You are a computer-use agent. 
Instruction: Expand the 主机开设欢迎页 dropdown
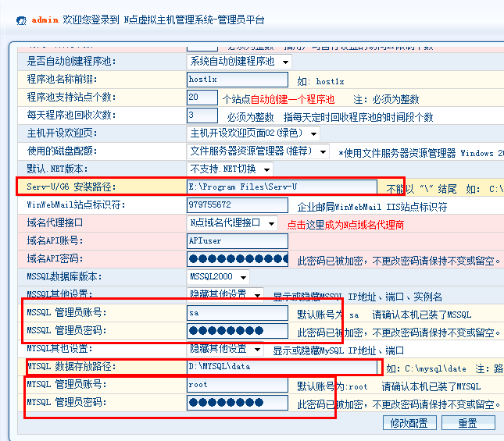click(x=252, y=133)
